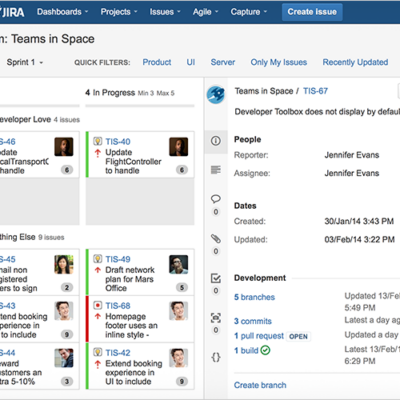Open the Agile menu
The image size is (400, 400).
205,12
